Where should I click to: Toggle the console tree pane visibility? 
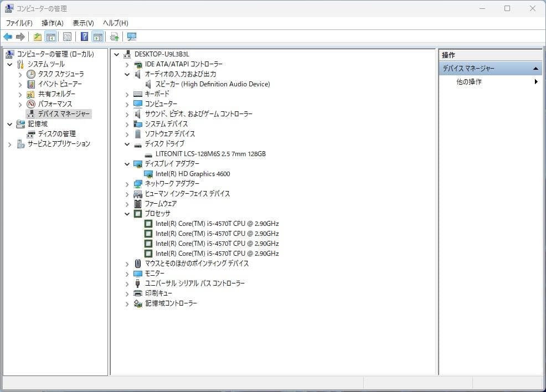(x=50, y=37)
